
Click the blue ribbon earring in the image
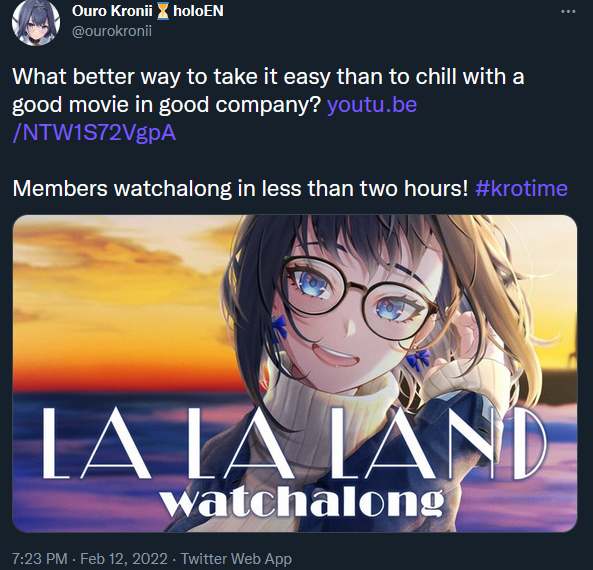418,359
